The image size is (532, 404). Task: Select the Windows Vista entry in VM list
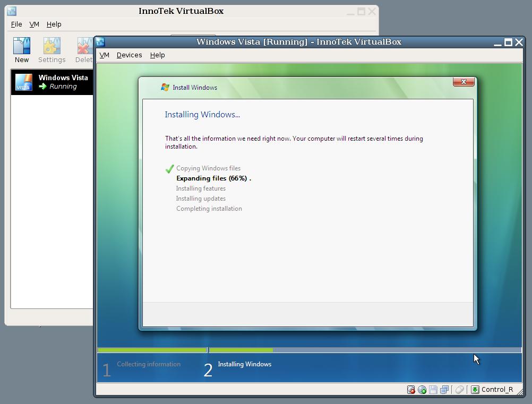(x=52, y=82)
